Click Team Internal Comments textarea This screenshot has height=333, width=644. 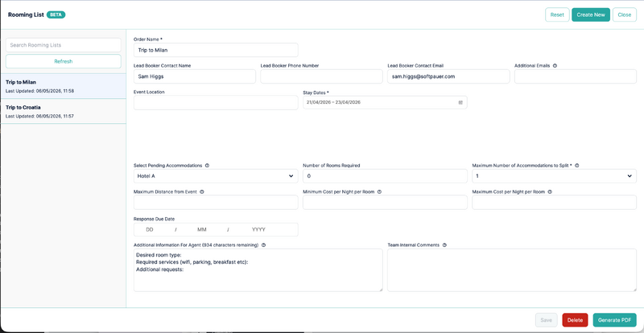pyautogui.click(x=512, y=270)
